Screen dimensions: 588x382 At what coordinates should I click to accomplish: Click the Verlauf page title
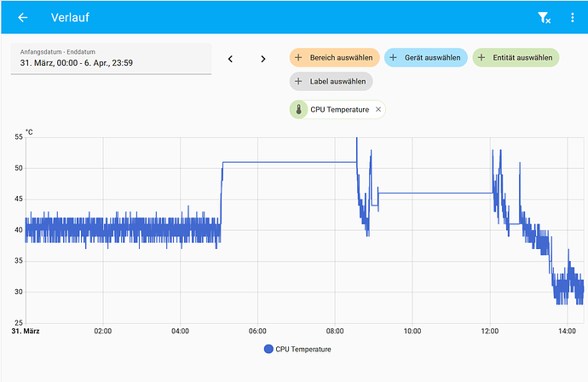[70, 17]
